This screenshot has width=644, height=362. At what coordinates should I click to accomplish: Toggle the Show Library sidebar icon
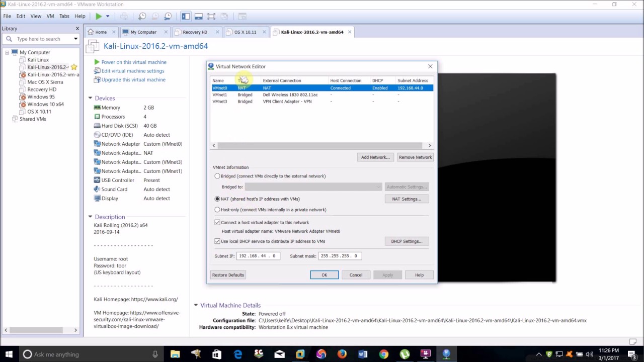pos(186,16)
